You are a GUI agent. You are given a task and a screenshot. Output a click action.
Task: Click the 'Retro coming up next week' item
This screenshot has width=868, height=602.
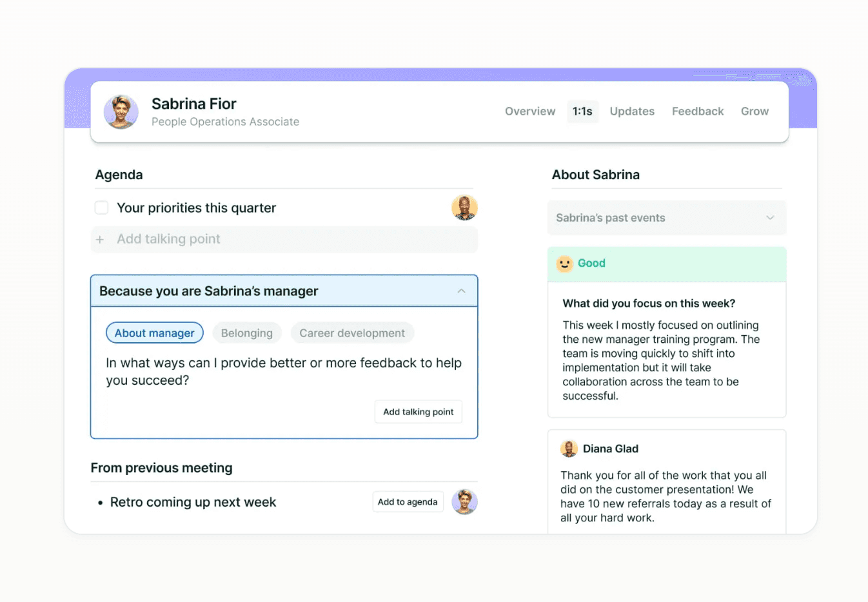[x=193, y=502]
